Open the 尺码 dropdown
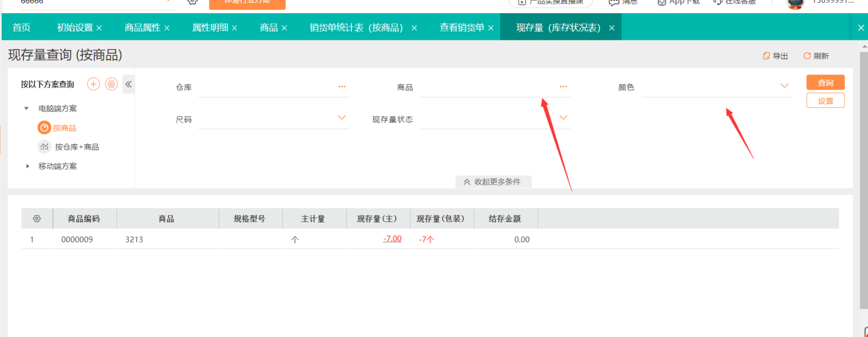 tap(342, 118)
